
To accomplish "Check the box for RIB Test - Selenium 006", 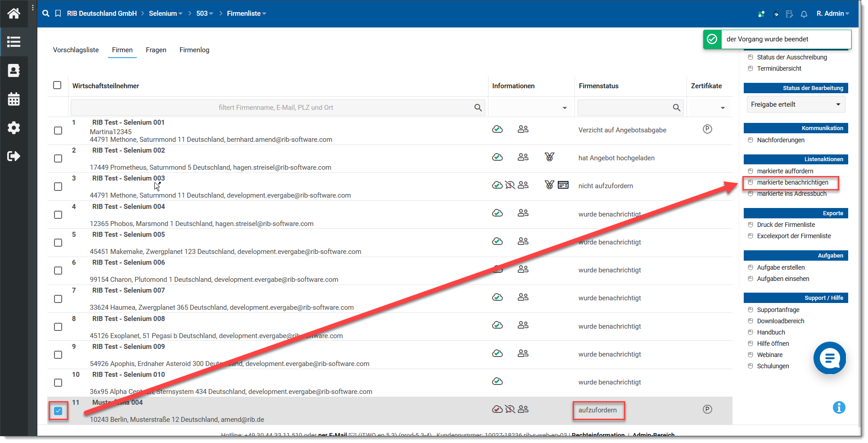I will (x=58, y=271).
